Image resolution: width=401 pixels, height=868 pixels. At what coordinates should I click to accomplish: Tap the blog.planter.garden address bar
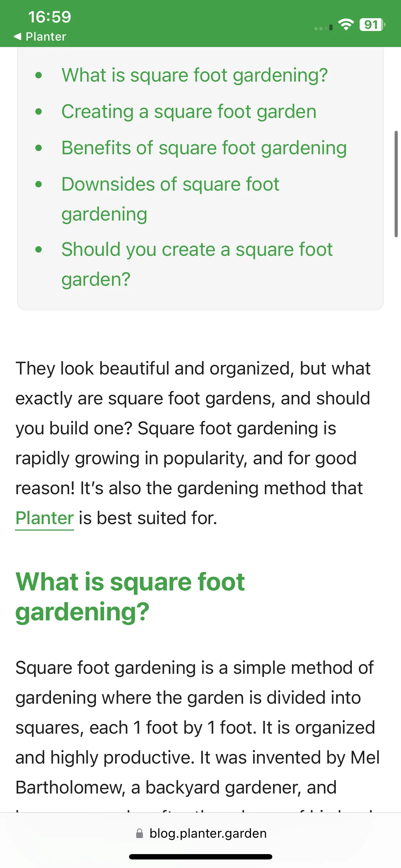click(x=200, y=833)
